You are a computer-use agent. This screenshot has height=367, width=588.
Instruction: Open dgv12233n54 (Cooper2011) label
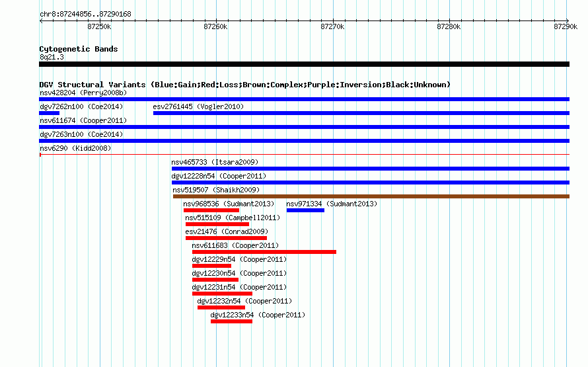258,315
